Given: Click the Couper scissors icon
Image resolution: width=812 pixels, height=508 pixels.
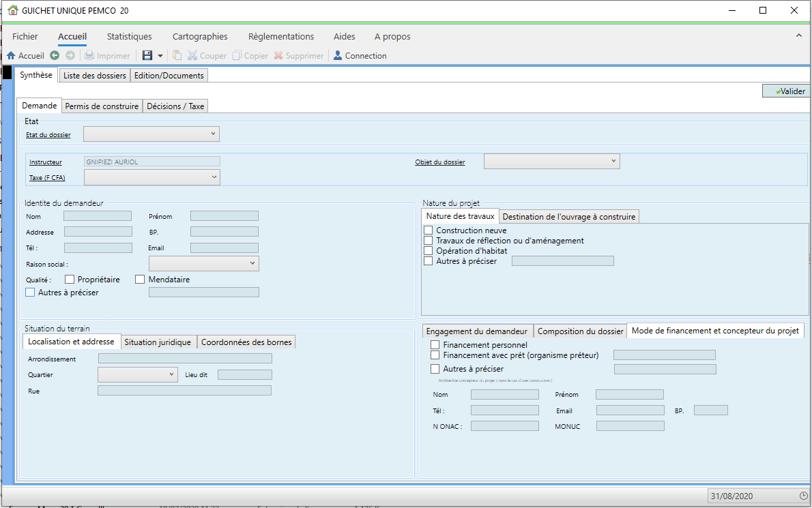Looking at the screenshot, I should [192, 55].
